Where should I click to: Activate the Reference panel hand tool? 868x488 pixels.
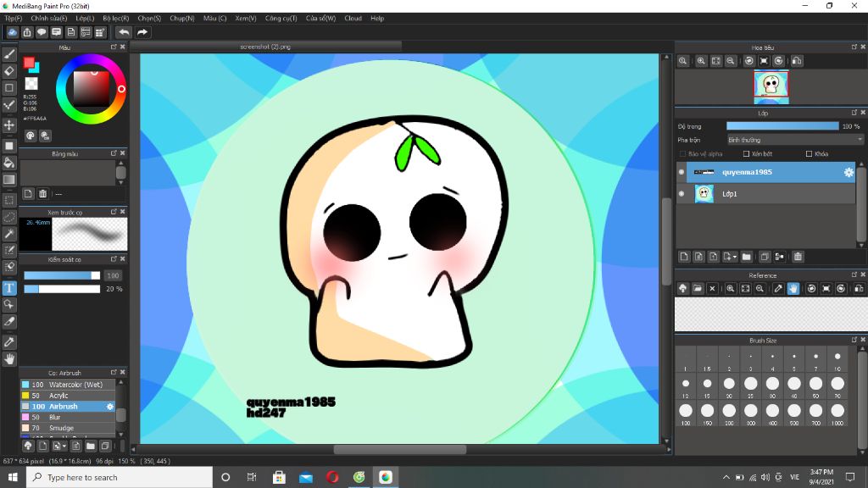pyautogui.click(x=793, y=288)
